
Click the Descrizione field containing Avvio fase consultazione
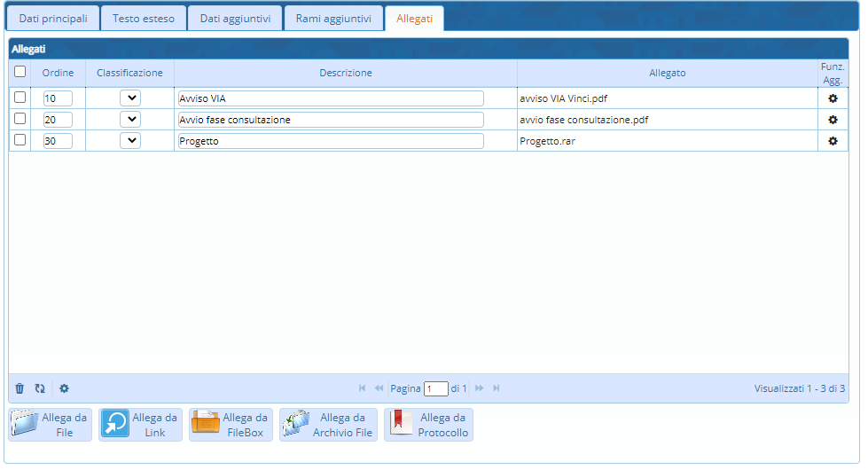331,120
